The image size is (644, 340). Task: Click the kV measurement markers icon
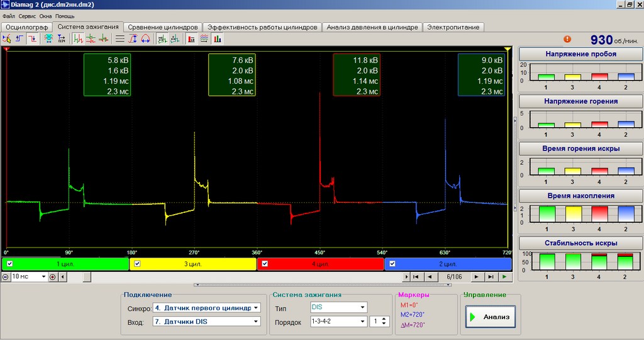pos(162,39)
